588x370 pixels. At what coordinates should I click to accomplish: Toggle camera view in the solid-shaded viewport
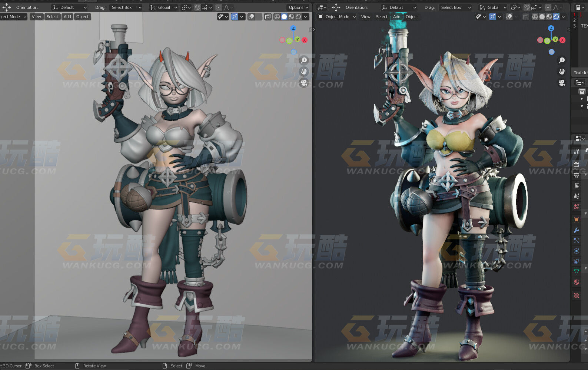point(304,82)
